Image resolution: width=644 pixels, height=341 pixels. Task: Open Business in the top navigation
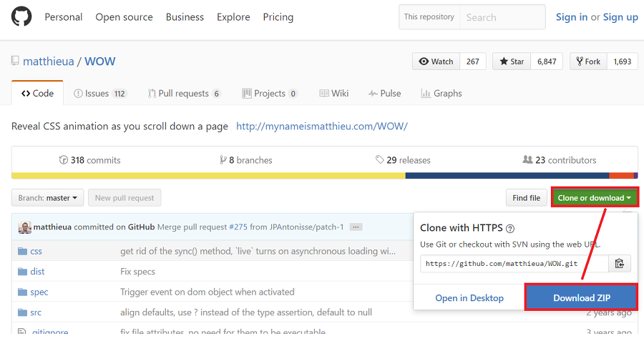pyautogui.click(x=185, y=17)
